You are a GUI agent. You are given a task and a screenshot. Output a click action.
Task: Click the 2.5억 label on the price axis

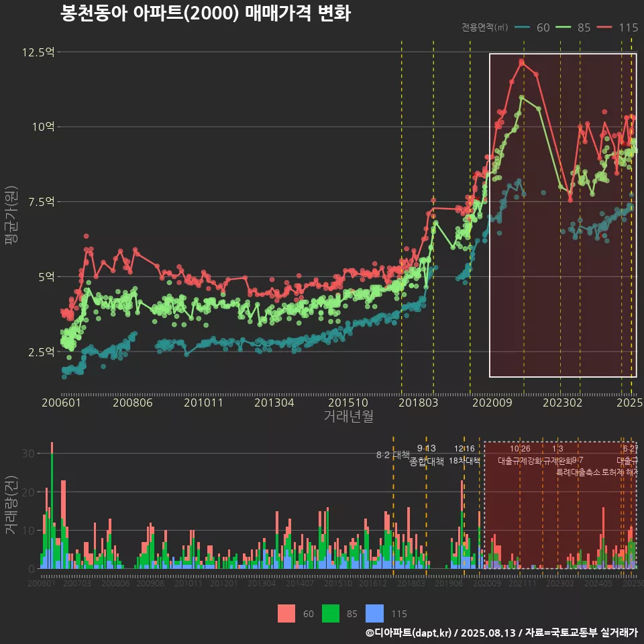point(41,352)
